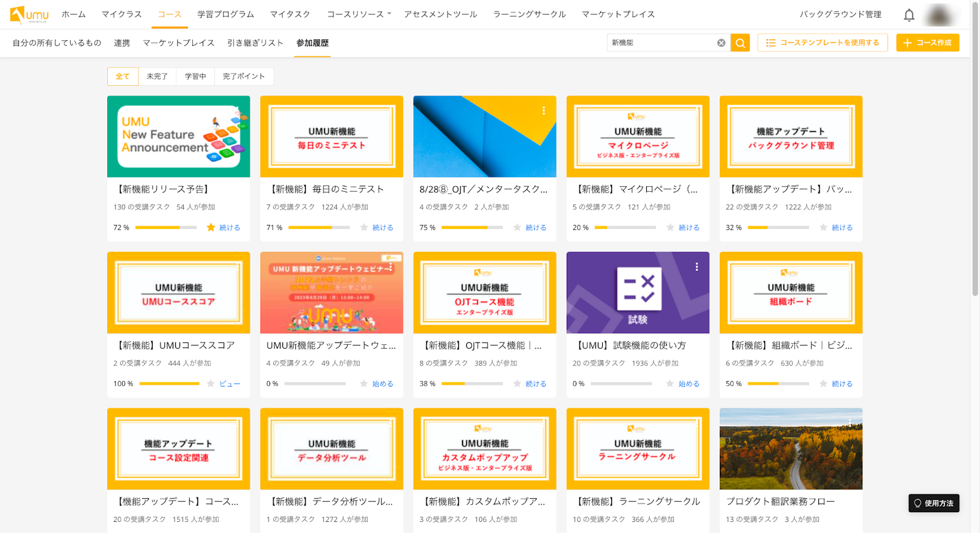Open アセスメントツール menu
Viewport: 980px width, 533px height.
440,14
